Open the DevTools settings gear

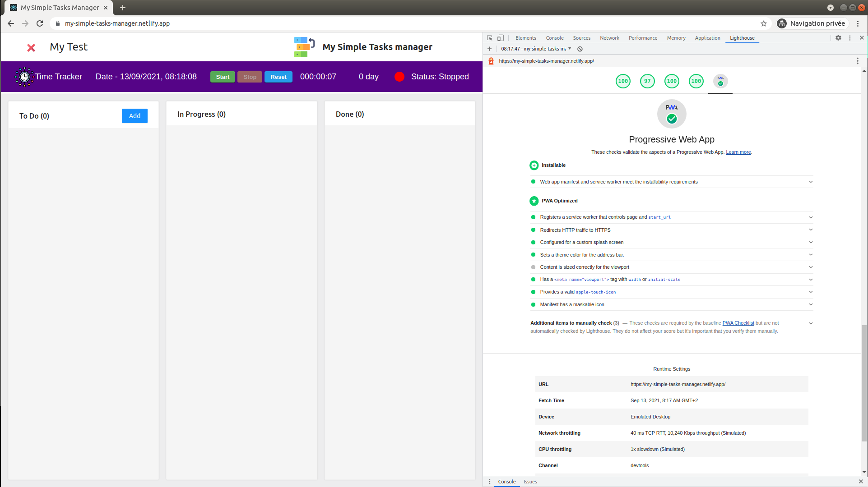click(x=838, y=38)
